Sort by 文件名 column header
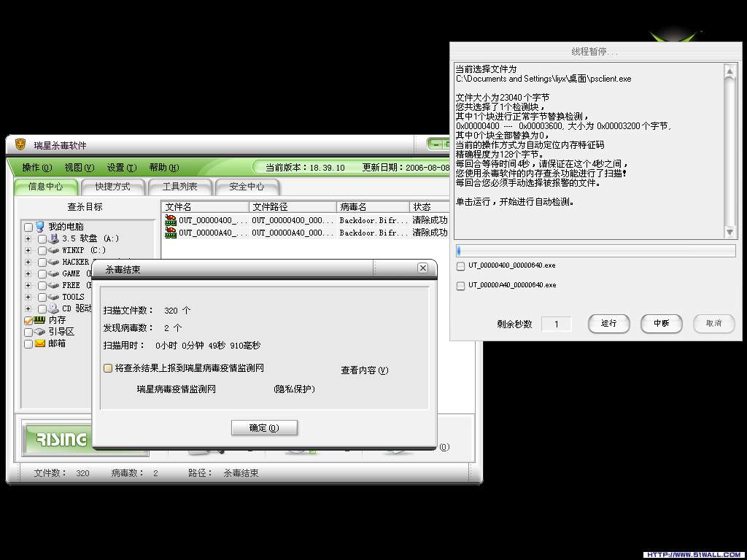Image resolution: width=747 pixels, height=560 pixels. [205, 206]
